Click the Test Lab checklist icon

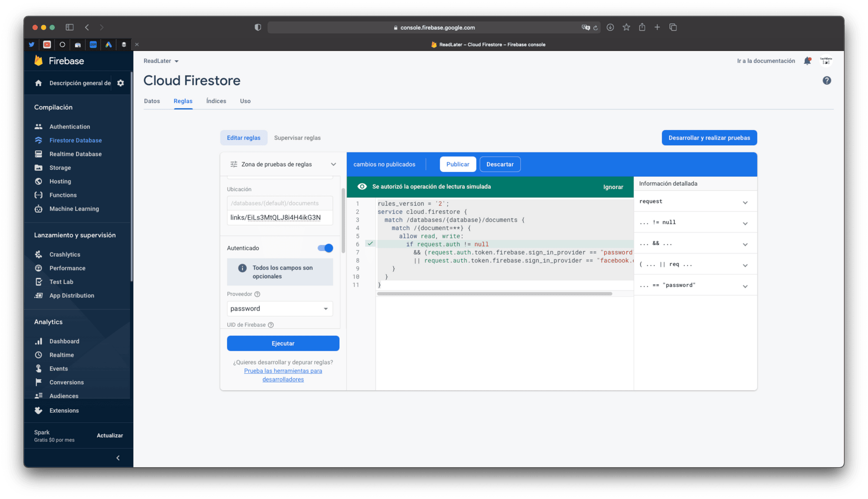click(39, 282)
